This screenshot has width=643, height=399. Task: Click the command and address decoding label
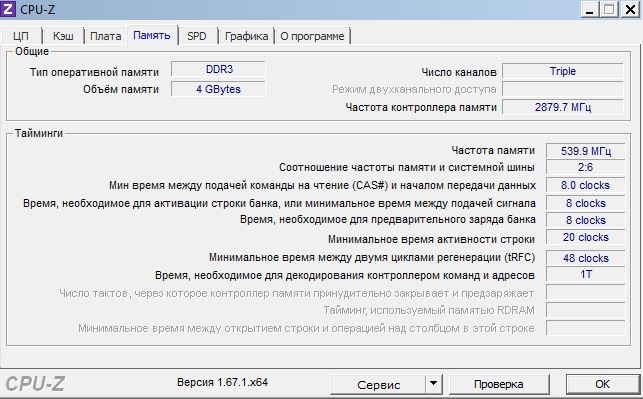[345, 275]
